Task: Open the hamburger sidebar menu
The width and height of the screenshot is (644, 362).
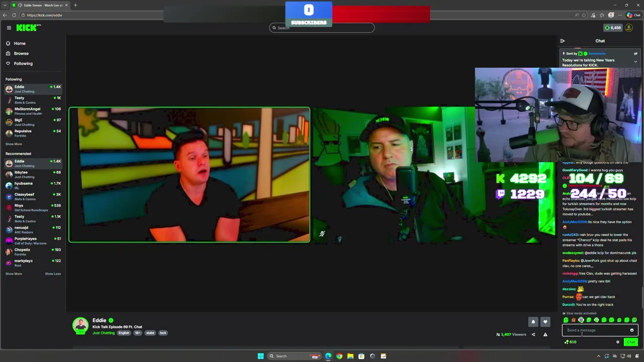Action: tap(9, 28)
